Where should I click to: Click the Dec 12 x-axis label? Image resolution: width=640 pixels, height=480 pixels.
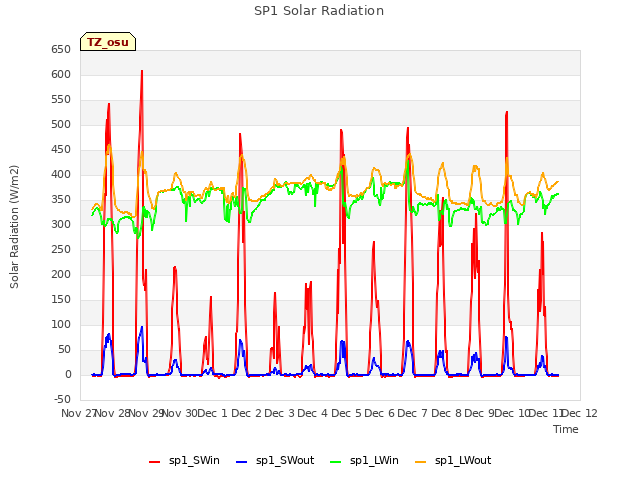580,413
